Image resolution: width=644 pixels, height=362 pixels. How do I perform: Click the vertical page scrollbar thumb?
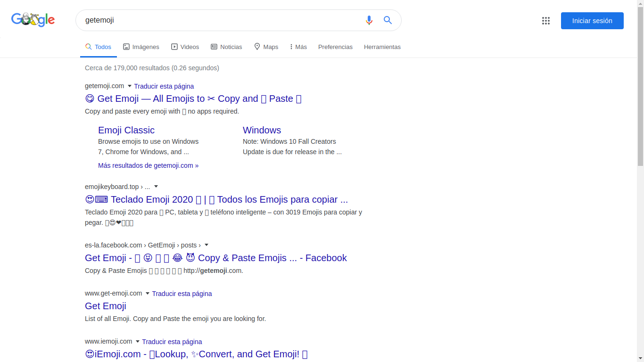click(640, 86)
